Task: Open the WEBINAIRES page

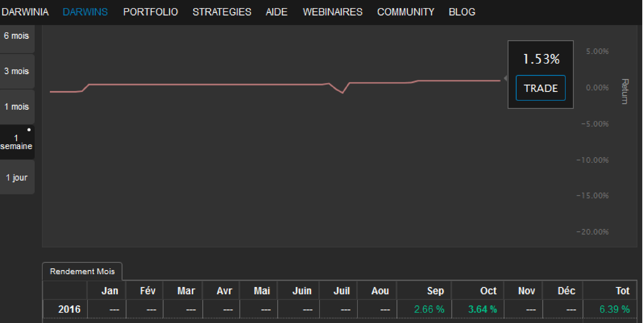Action: [x=332, y=12]
